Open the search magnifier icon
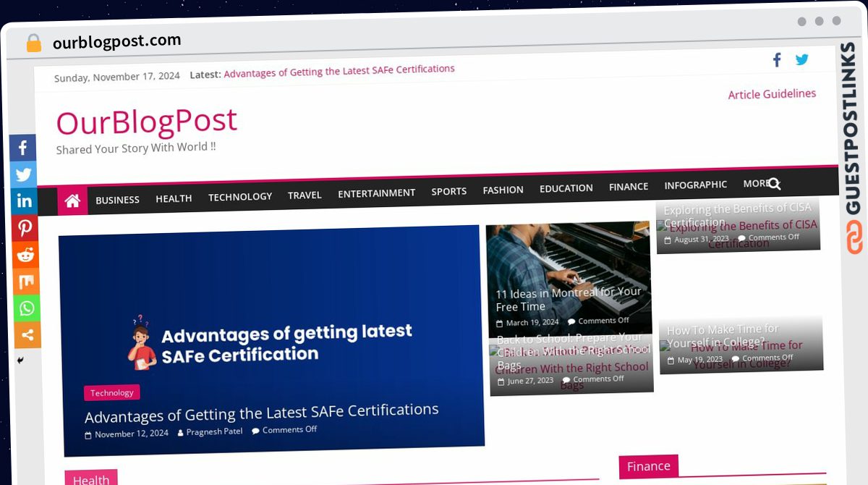 774,184
